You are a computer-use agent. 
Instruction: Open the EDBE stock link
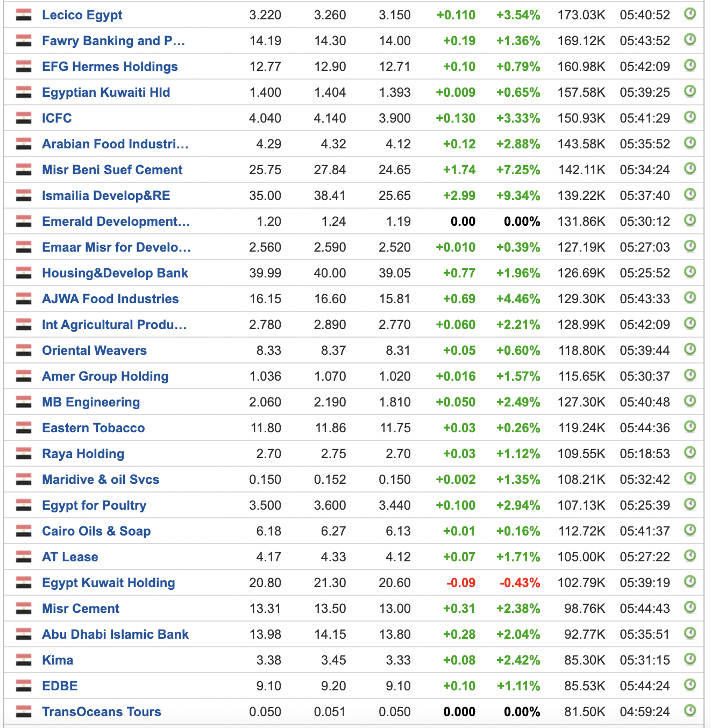point(60,686)
